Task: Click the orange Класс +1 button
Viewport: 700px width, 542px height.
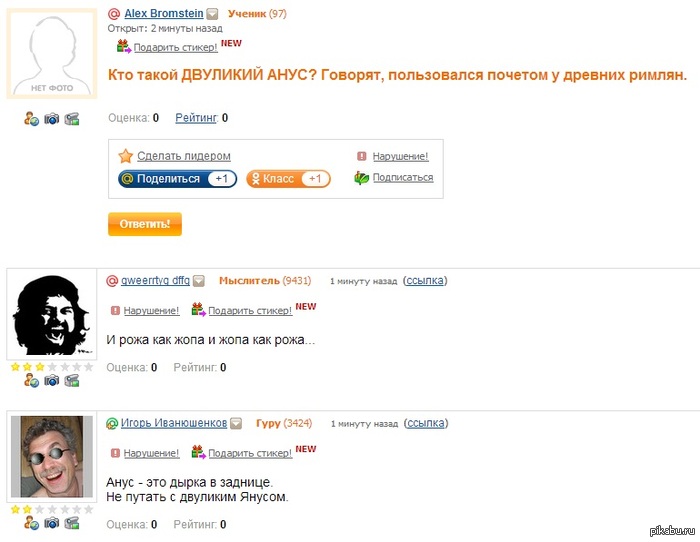Action: pyautogui.click(x=288, y=179)
